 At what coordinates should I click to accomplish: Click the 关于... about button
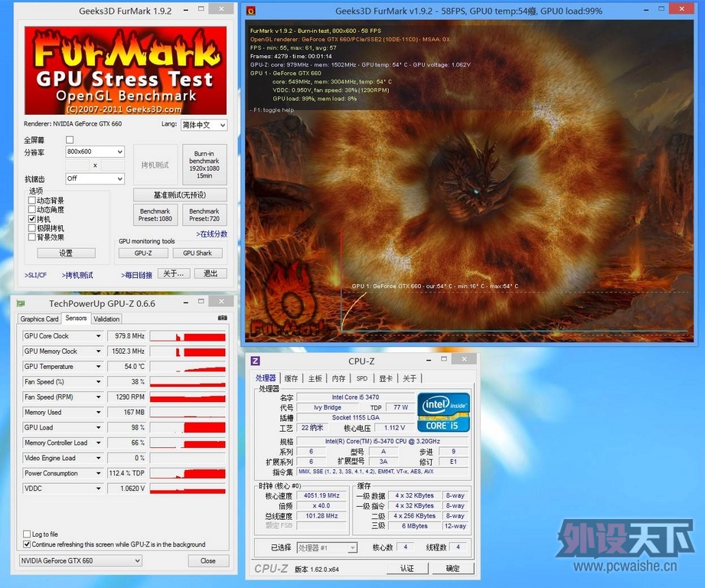click(174, 273)
